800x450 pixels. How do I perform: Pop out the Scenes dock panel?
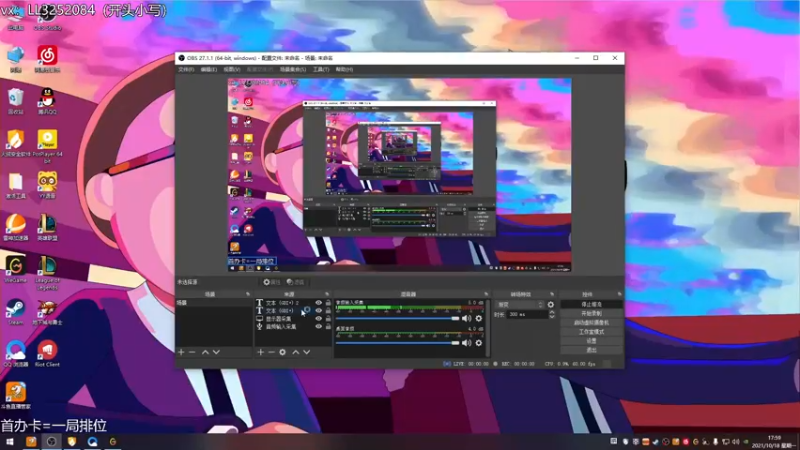click(x=248, y=294)
